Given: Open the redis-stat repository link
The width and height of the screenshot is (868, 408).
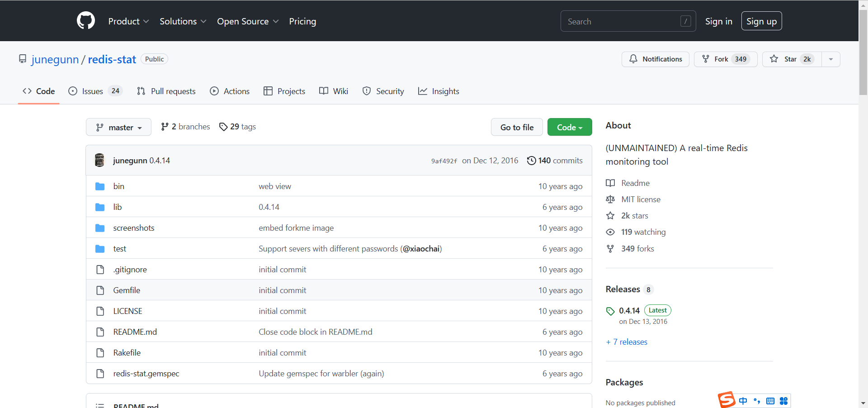Looking at the screenshot, I should [112, 59].
